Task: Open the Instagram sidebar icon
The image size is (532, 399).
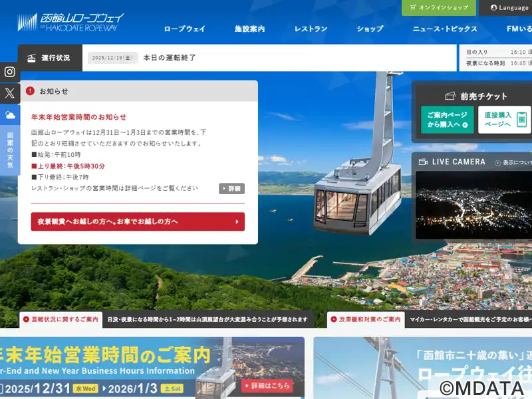Action: (x=9, y=72)
